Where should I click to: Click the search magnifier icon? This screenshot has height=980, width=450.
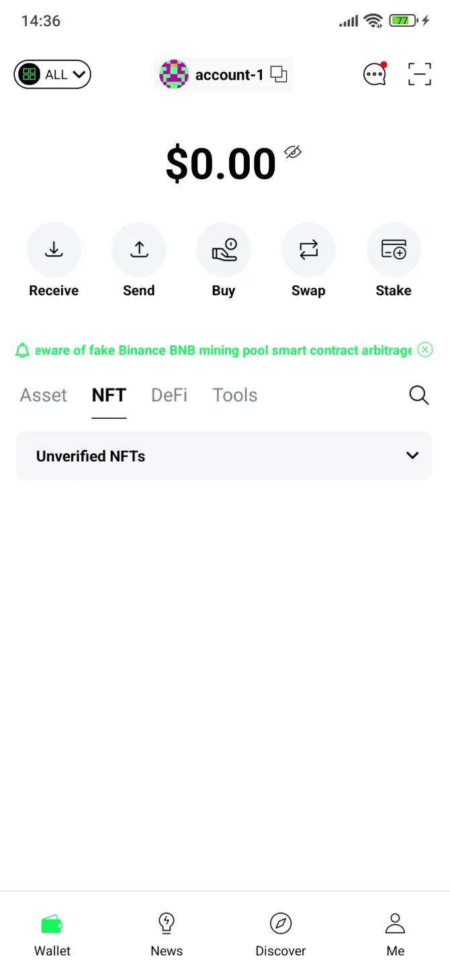(x=419, y=395)
